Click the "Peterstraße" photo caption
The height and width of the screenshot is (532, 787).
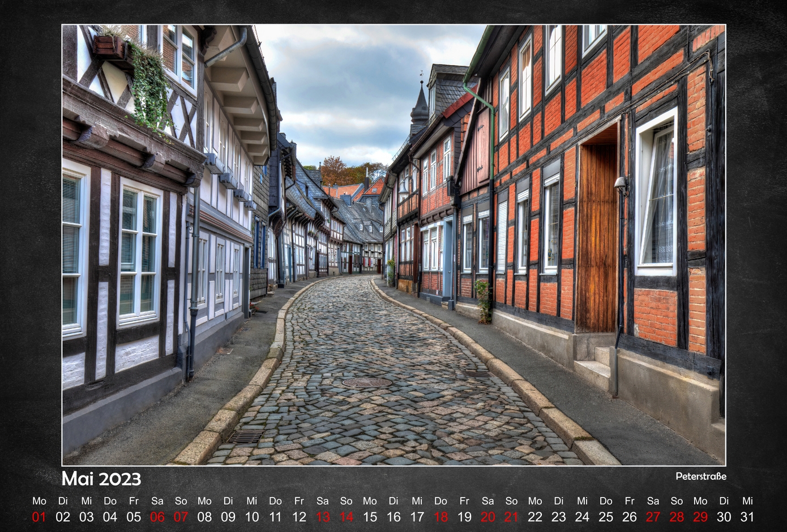pos(701,477)
